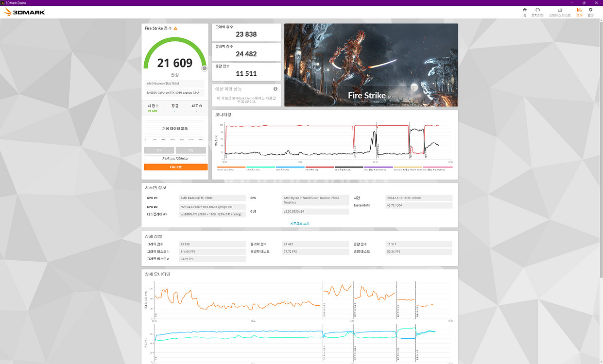Click the grey marker at the end of the score gauge
Viewport: 603px width, 364px height.
(x=205, y=68)
